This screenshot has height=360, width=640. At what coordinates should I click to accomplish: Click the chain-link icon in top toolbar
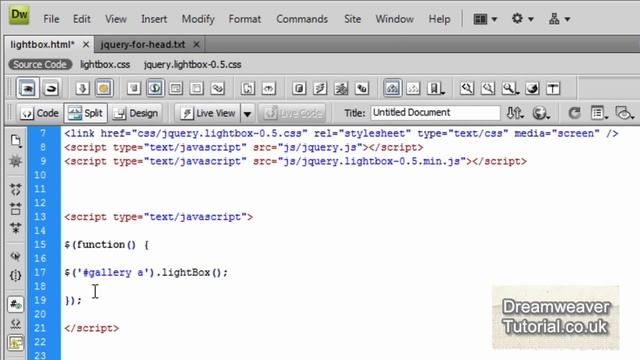coord(218,88)
